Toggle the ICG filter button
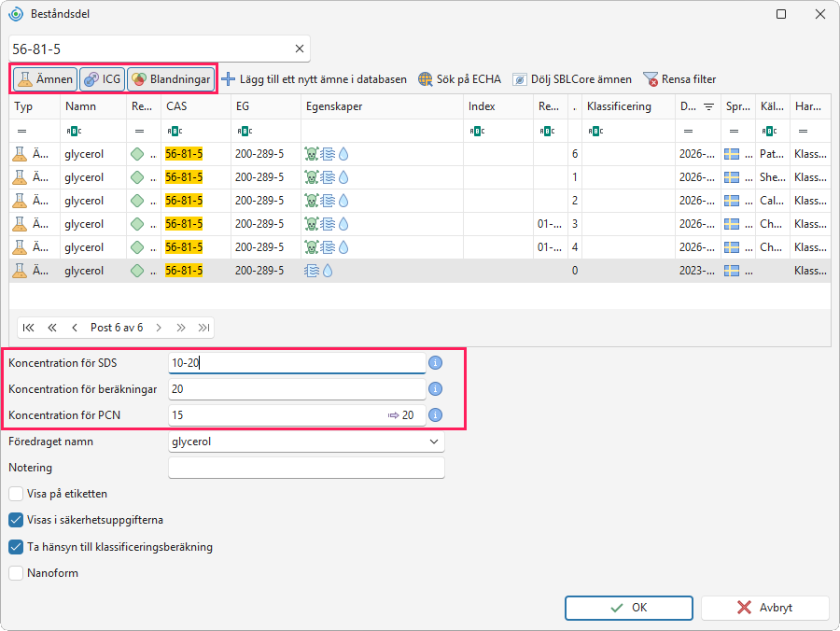840x631 pixels. 103,79
